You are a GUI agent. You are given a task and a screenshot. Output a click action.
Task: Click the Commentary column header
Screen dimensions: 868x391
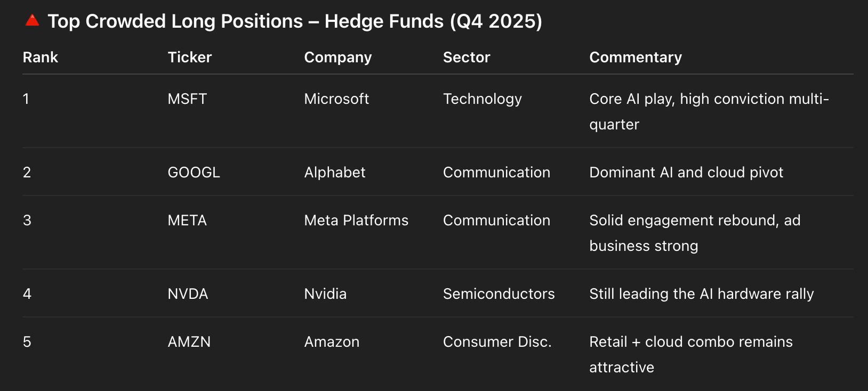pos(636,57)
